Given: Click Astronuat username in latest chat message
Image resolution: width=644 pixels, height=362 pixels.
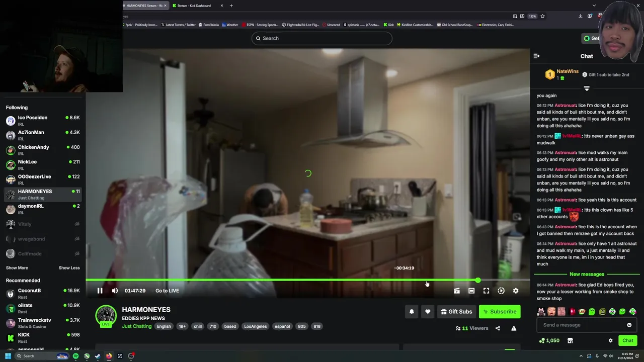Looking at the screenshot, I should [x=565, y=285].
